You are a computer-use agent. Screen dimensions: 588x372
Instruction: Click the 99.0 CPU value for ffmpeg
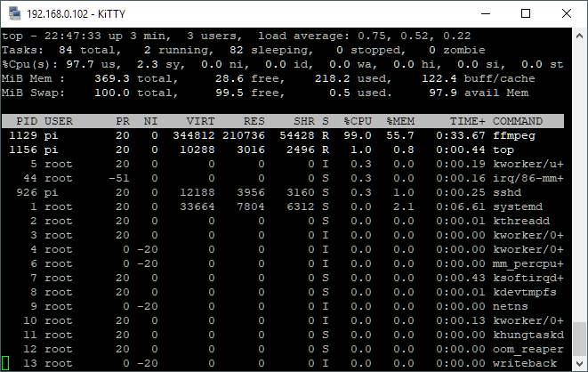point(358,135)
